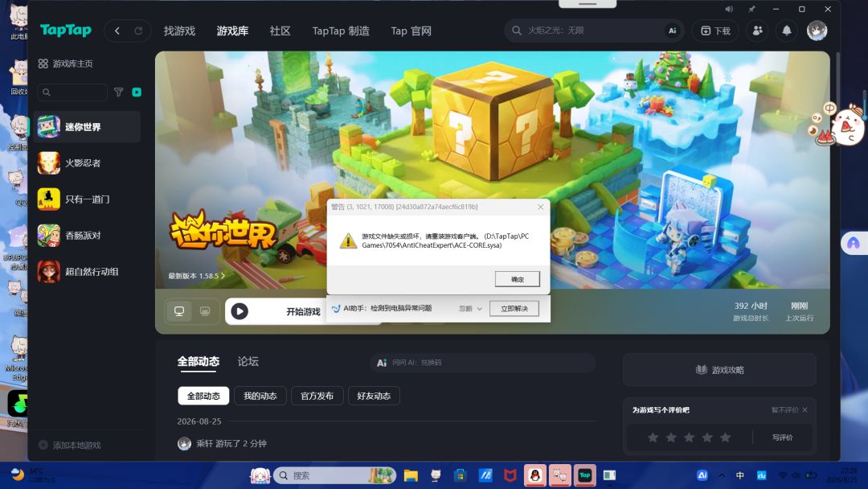
Task: Open 游戏库主页 in sidebar
Action: pyautogui.click(x=65, y=64)
